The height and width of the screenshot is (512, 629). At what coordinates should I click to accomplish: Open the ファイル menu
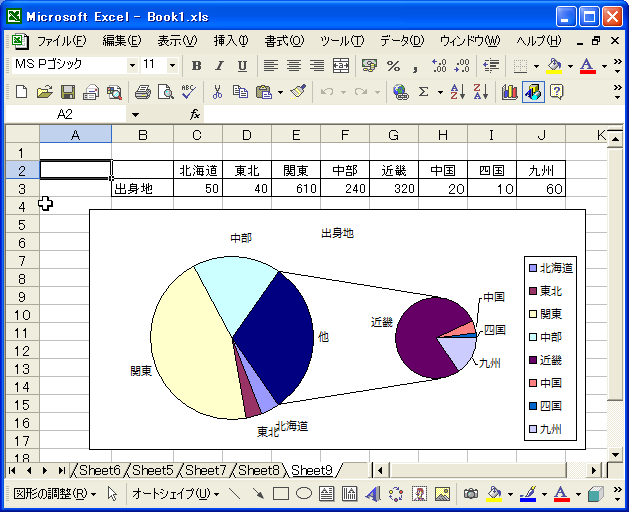(61, 41)
